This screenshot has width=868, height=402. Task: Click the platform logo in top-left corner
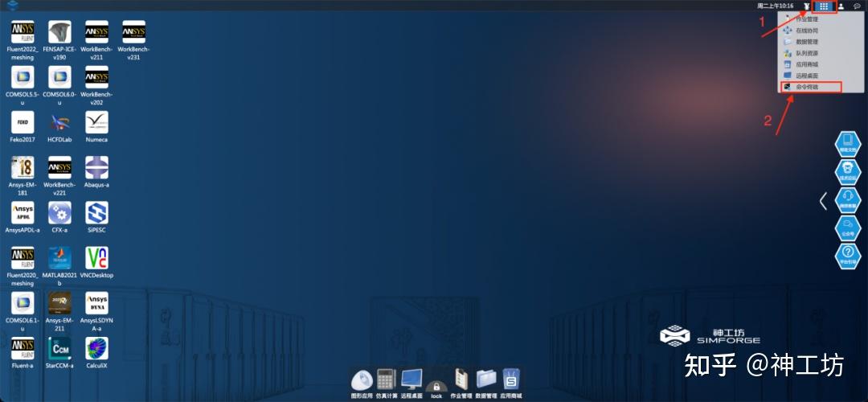point(14,5)
